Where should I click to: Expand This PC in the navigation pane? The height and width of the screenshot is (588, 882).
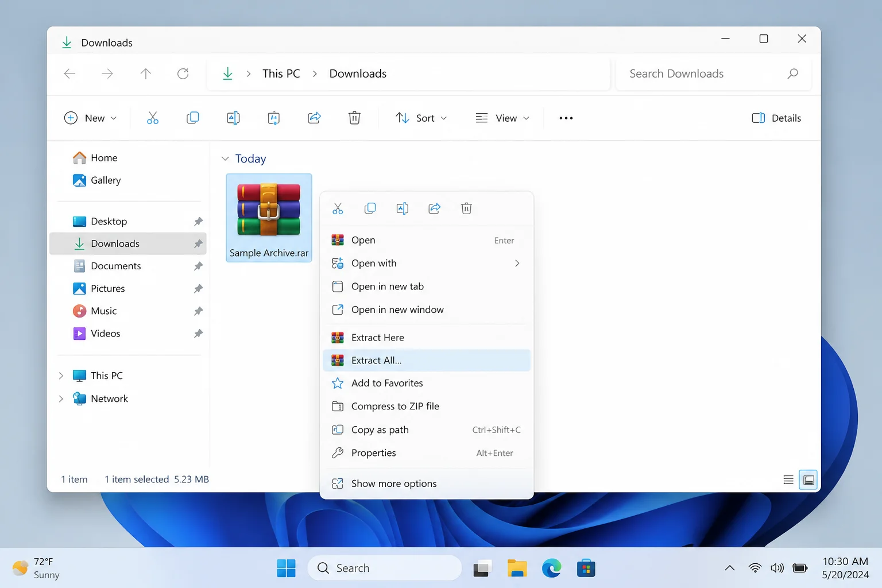coord(61,376)
